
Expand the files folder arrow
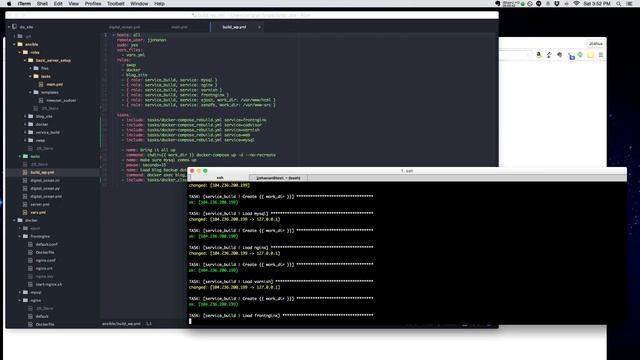30,68
